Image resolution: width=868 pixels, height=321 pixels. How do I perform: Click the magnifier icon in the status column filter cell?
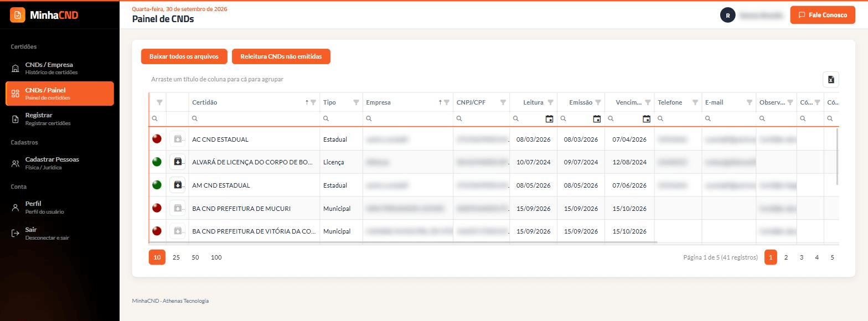click(155, 118)
